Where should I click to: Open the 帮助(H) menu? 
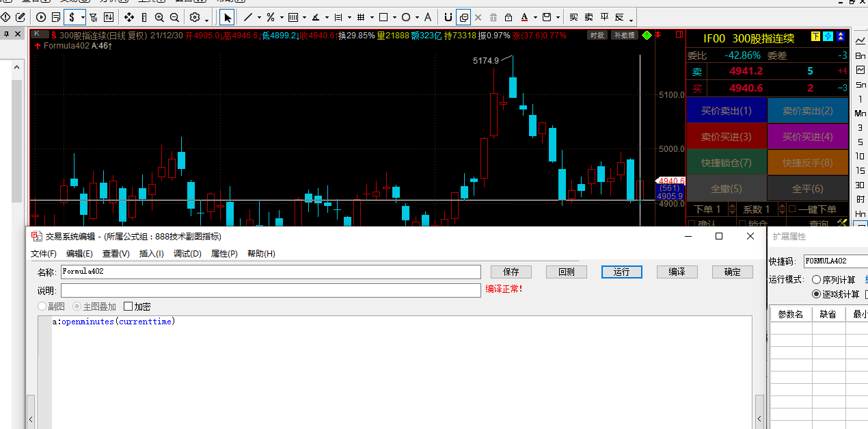click(x=261, y=254)
